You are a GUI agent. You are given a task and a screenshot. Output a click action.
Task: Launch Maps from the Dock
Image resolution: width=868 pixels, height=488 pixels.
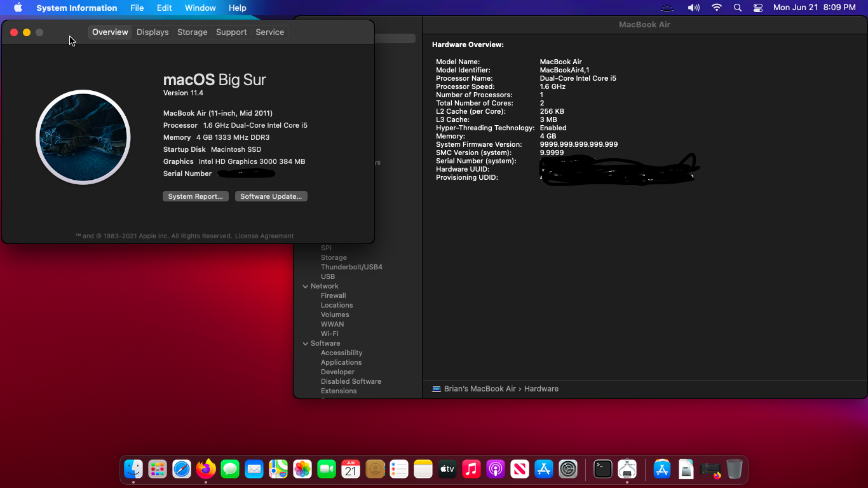(278, 470)
